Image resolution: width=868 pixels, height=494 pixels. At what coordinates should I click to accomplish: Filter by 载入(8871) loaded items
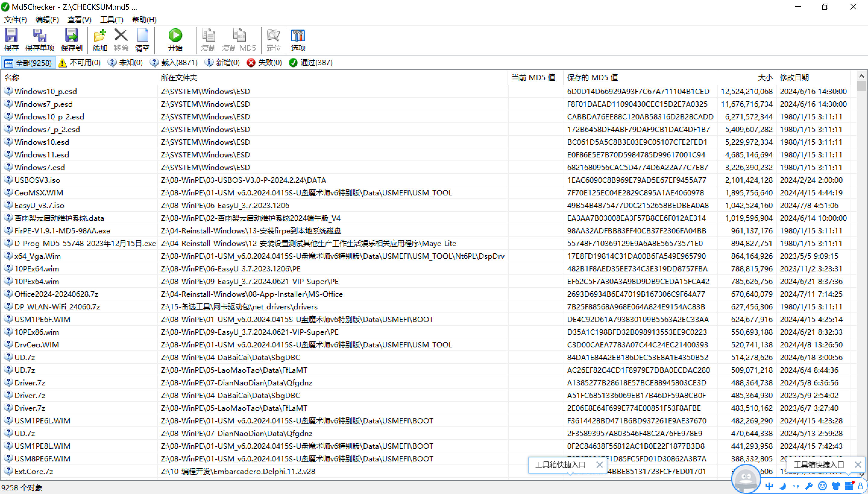click(174, 63)
